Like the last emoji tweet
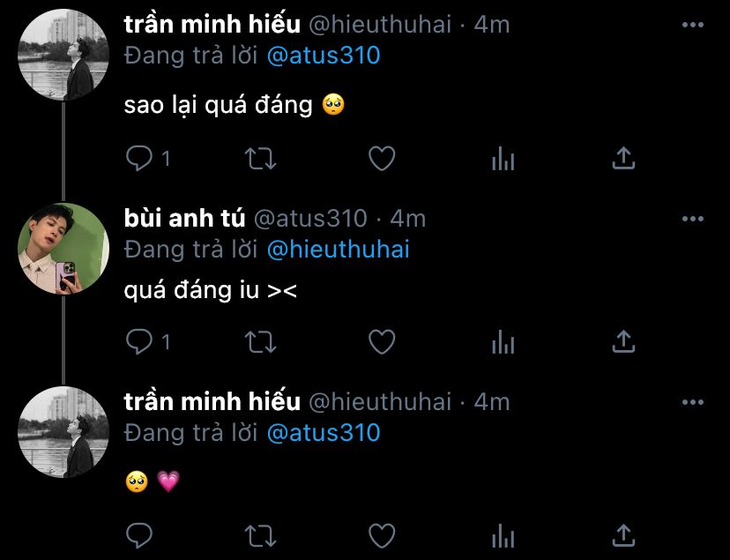 [x=381, y=534]
